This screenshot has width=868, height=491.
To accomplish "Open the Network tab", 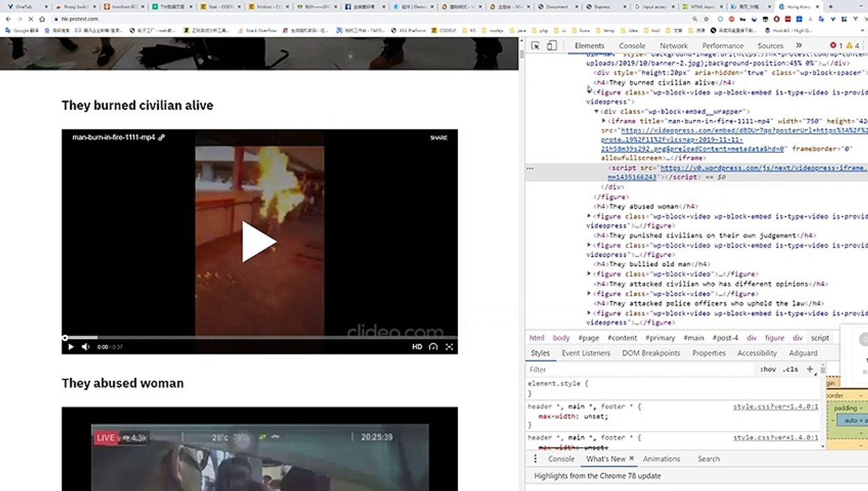I will point(674,46).
